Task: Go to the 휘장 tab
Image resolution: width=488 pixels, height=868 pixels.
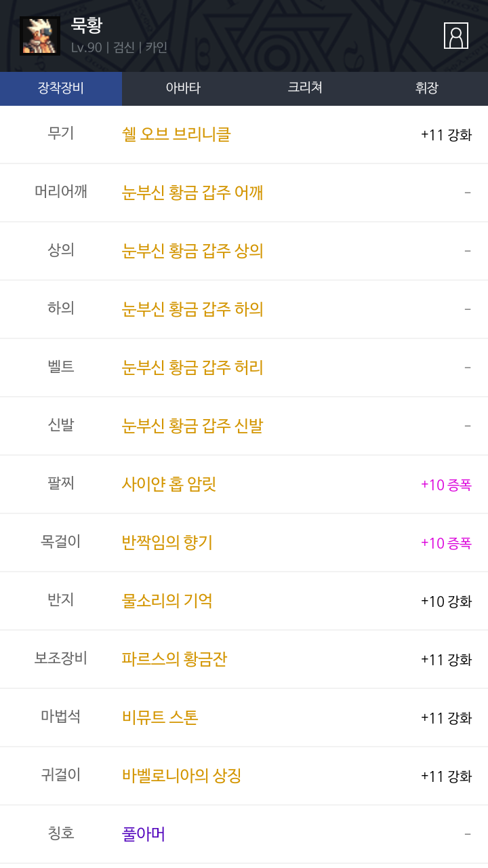Action: (427, 88)
